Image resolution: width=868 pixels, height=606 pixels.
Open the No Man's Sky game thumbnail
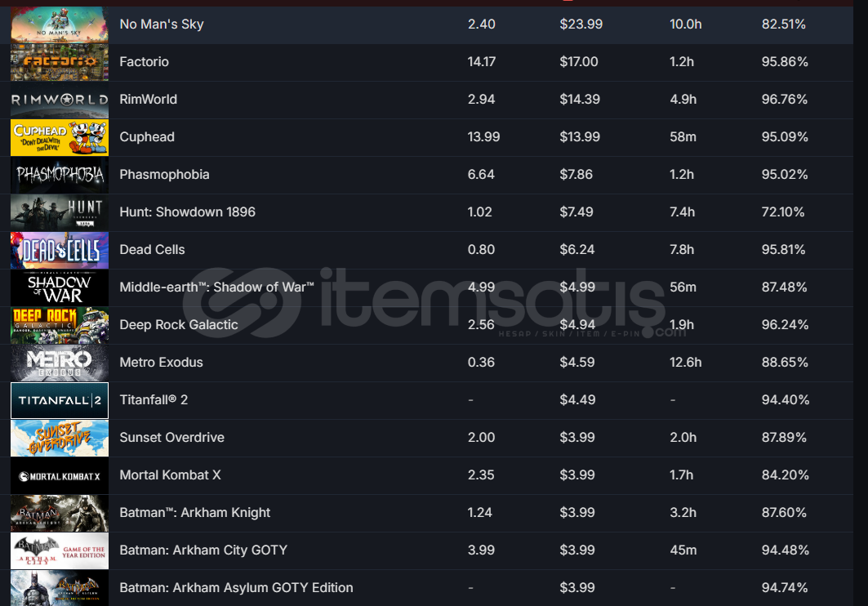coord(60,25)
